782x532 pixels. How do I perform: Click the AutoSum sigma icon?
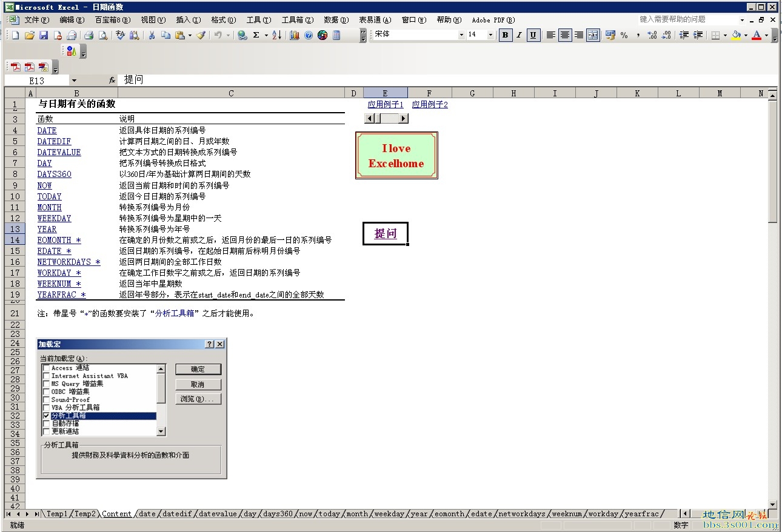[256, 35]
